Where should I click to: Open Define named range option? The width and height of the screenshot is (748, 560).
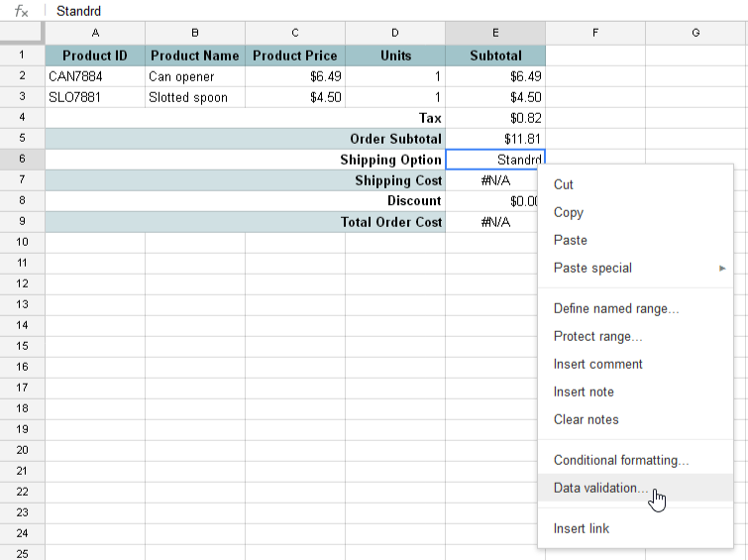pos(616,308)
